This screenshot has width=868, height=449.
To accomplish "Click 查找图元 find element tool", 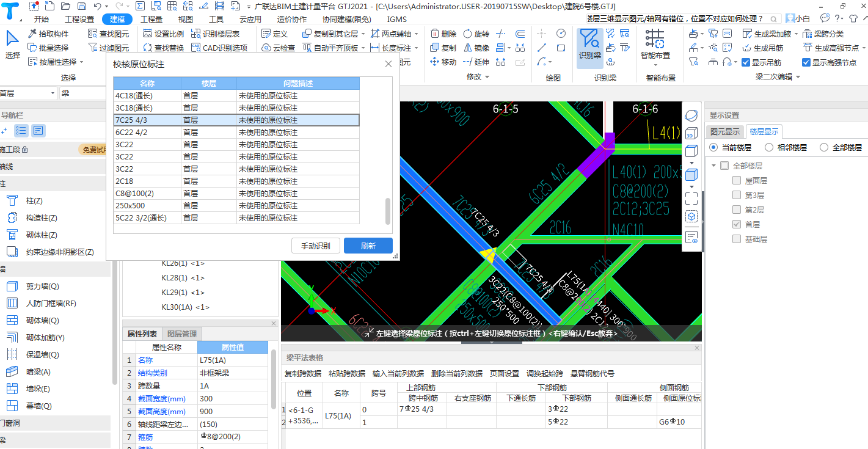I will click(x=109, y=34).
